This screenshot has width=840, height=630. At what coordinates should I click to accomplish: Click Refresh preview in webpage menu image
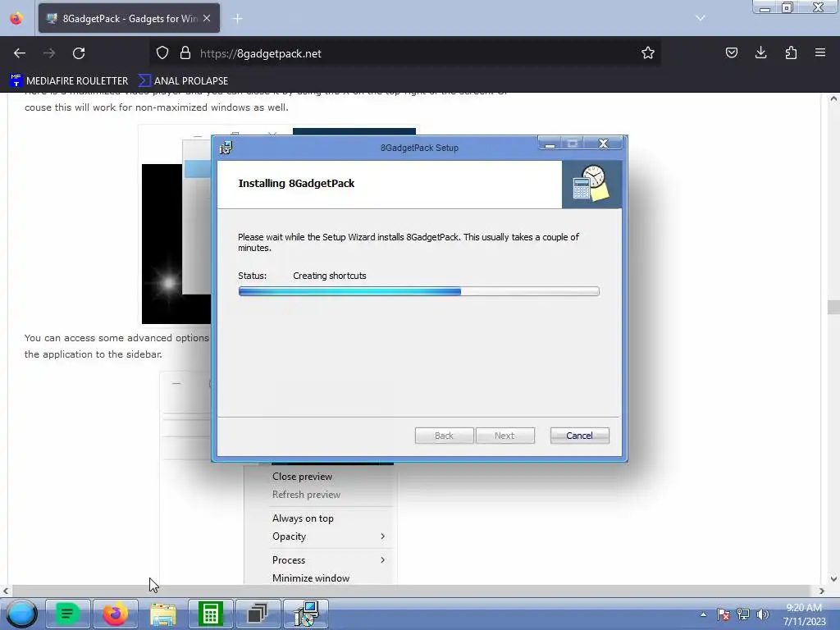click(x=306, y=495)
